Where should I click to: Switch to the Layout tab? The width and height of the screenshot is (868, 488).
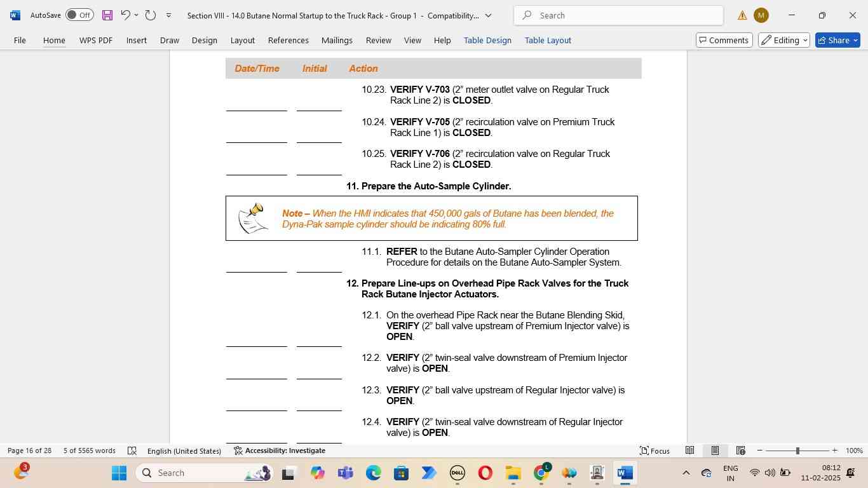[x=243, y=40]
